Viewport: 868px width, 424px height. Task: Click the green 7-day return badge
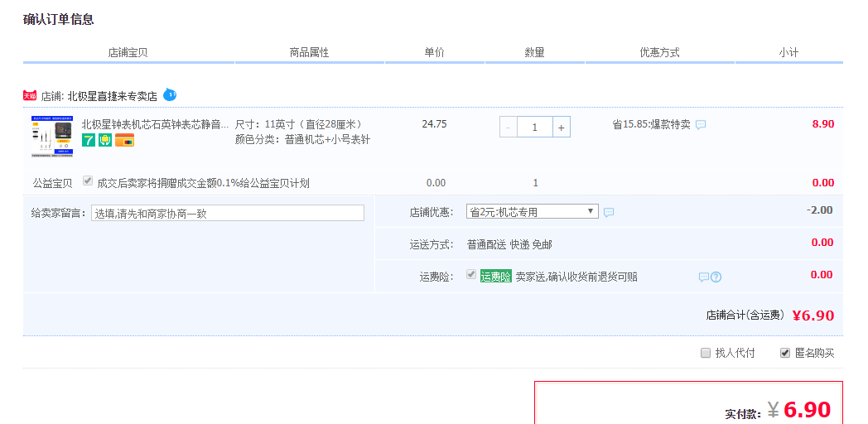point(89,140)
